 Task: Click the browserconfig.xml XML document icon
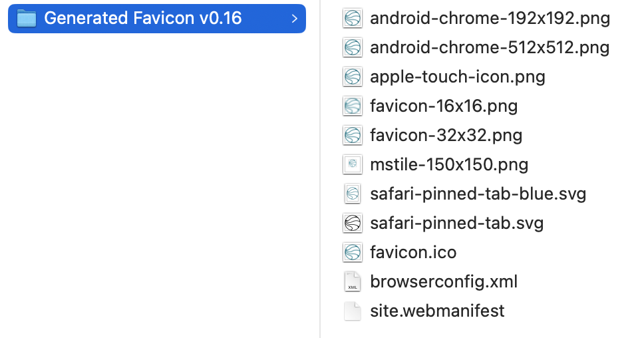(353, 281)
